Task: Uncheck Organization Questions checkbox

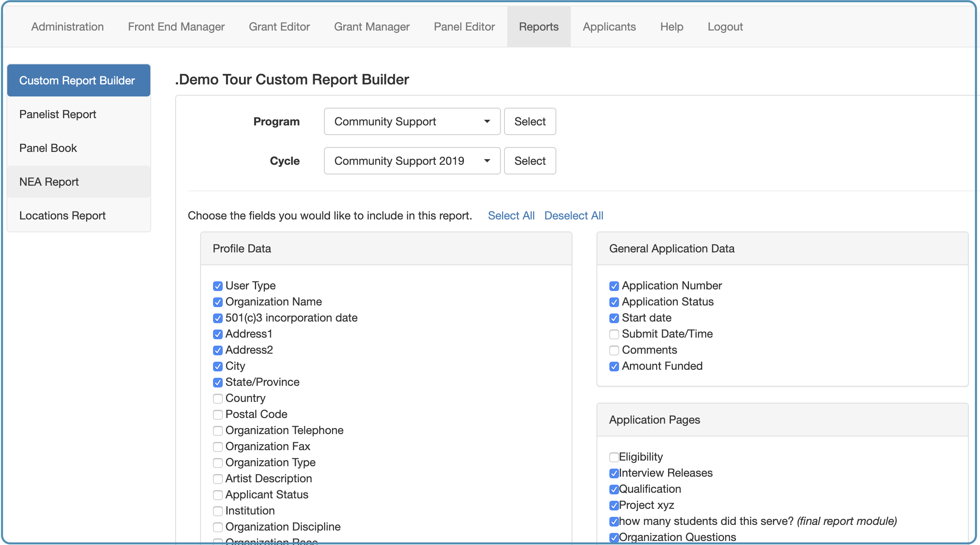Action: [x=614, y=538]
